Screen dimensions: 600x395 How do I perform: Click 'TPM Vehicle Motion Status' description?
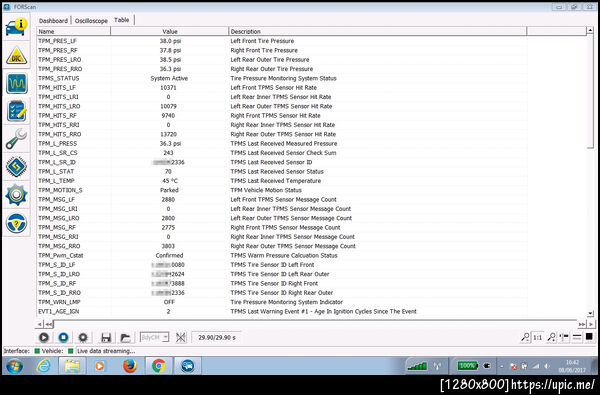coord(266,190)
